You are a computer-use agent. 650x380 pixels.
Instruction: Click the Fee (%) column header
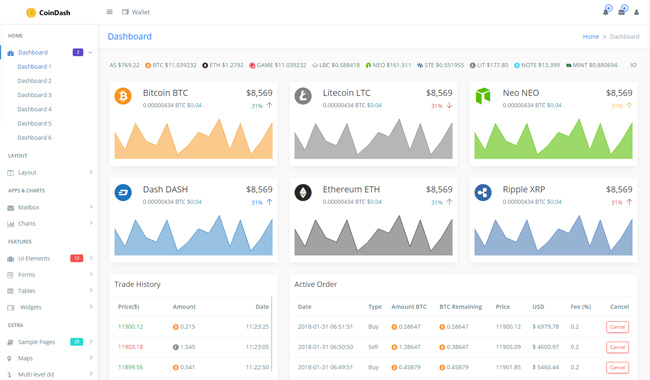coord(580,307)
